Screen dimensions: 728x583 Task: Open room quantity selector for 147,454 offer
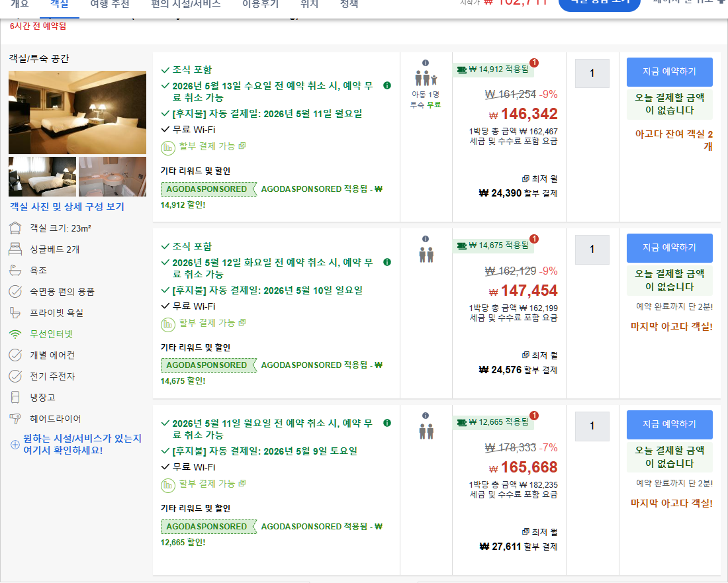pos(592,249)
